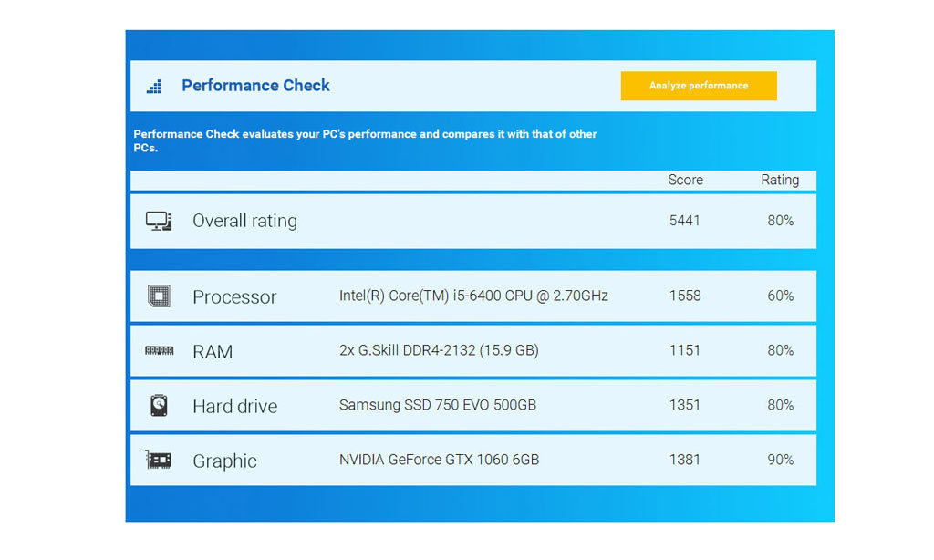934x560 pixels.
Task: Click overall score 5441
Action: [x=684, y=221]
